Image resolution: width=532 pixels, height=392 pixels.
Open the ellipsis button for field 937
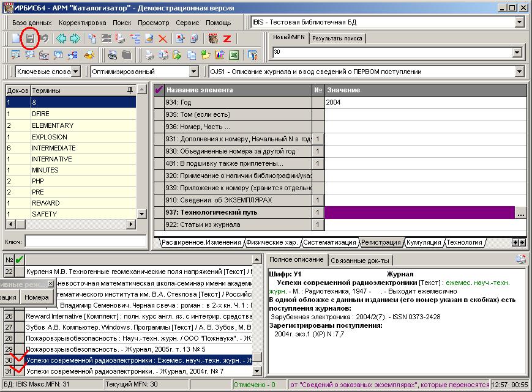(x=521, y=213)
